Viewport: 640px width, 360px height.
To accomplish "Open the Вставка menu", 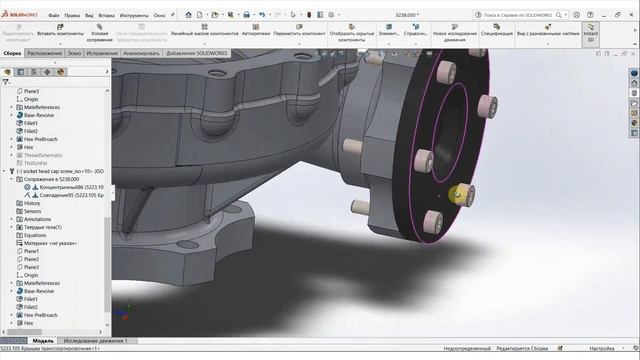I will (x=107, y=15).
